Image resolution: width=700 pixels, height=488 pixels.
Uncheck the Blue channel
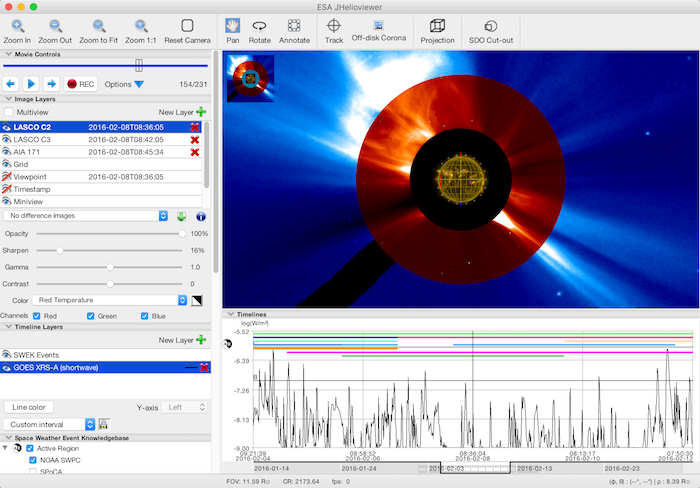tap(145, 316)
